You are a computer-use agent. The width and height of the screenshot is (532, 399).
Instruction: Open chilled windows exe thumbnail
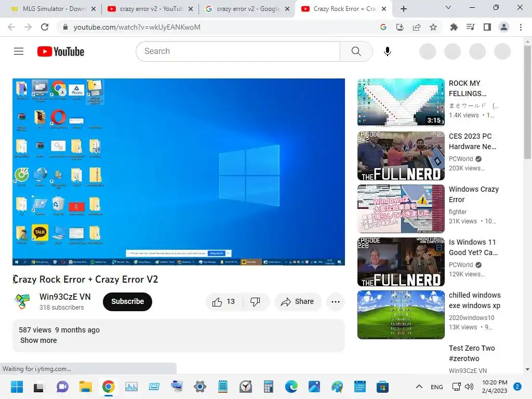pyautogui.click(x=401, y=314)
